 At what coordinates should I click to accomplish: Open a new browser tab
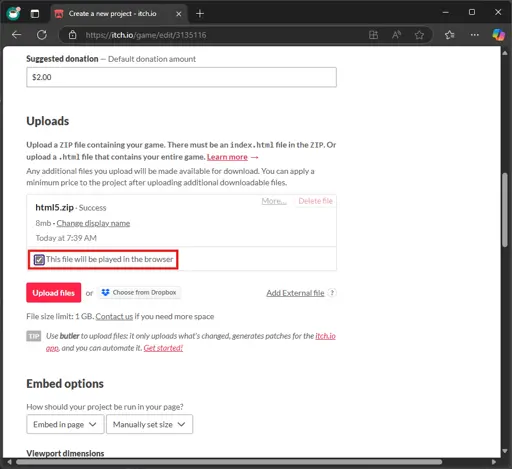[200, 14]
